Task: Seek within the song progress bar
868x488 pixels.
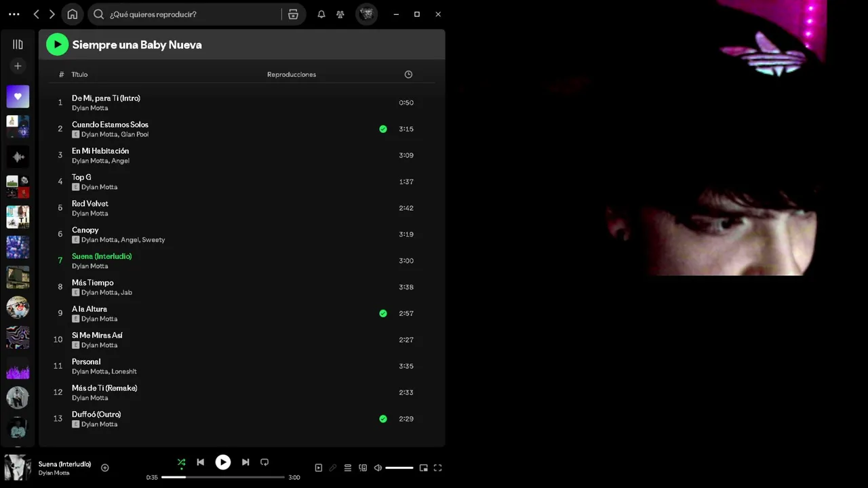Action: click(222, 477)
